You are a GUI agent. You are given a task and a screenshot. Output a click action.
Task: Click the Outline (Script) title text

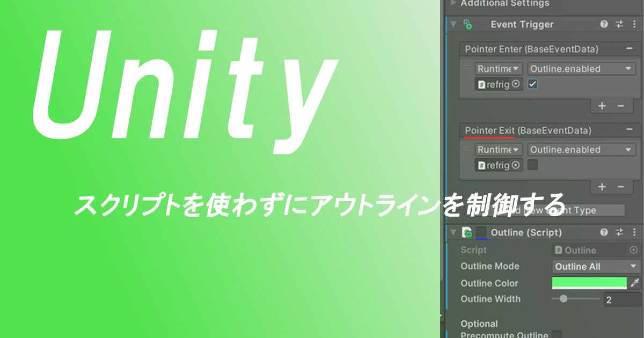[526, 232]
